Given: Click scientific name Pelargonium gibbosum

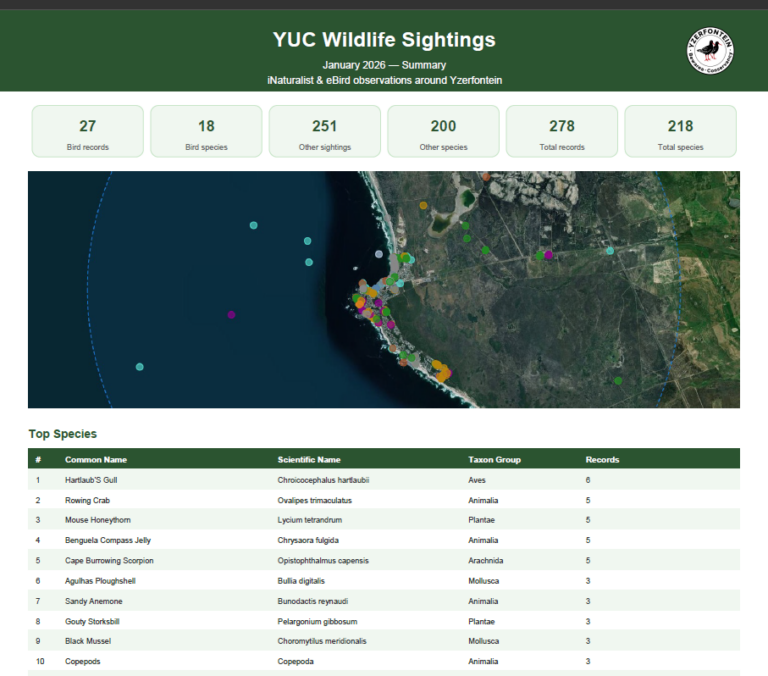Looking at the screenshot, I should 317,622.
